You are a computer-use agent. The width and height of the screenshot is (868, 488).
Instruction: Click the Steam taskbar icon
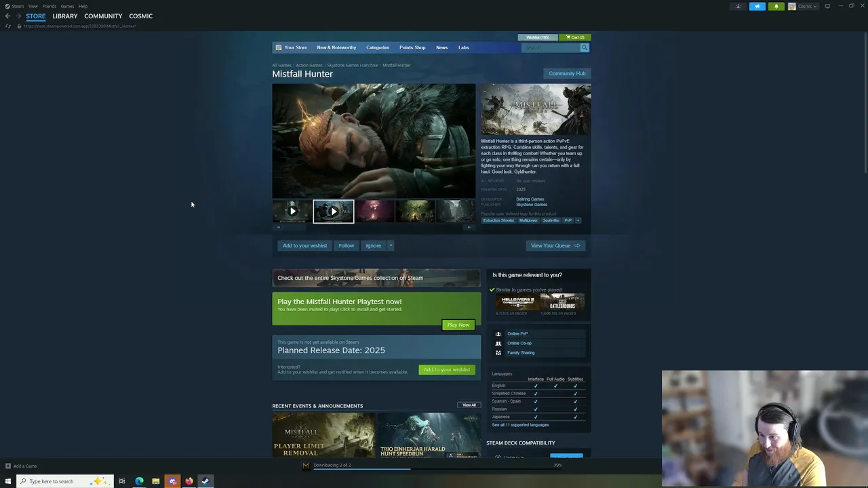pos(205,481)
